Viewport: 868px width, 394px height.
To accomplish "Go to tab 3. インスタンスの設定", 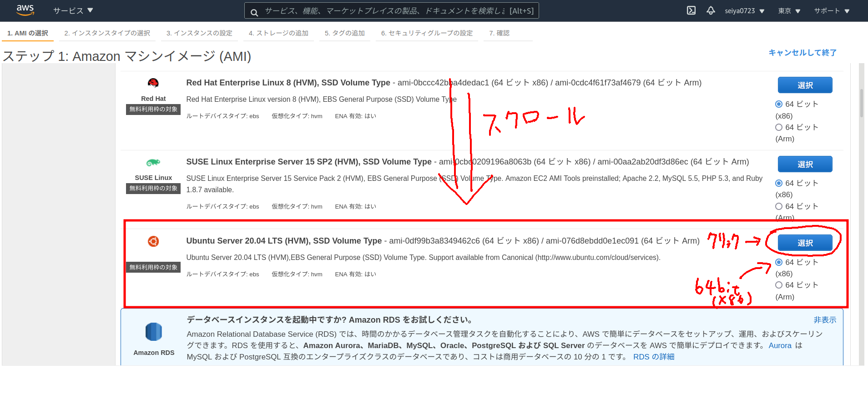I will pos(199,33).
